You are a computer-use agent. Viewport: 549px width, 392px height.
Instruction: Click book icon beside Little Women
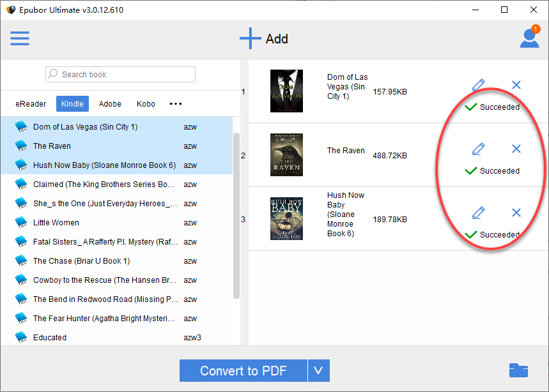pyautogui.click(x=21, y=222)
